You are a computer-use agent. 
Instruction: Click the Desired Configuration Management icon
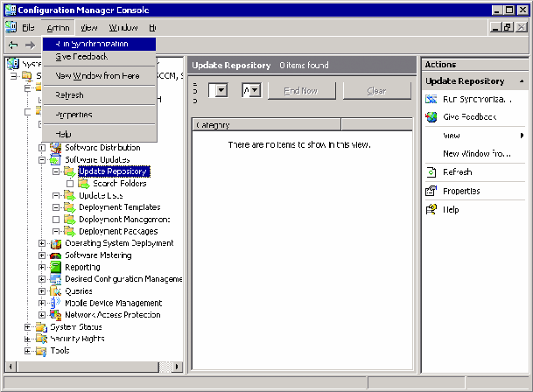(x=55, y=279)
